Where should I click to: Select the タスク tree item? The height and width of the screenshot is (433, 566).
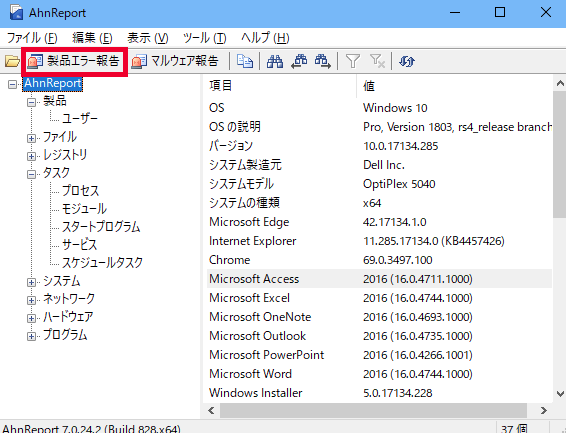(56, 173)
